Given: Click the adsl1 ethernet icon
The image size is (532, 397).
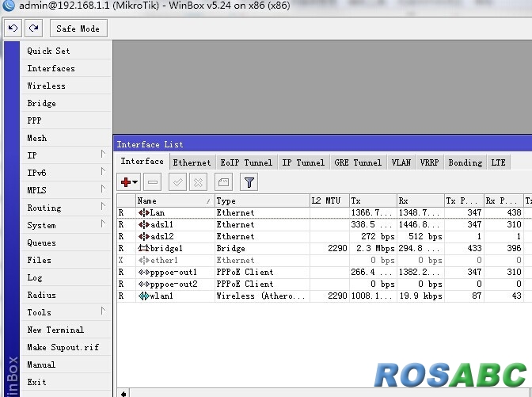Looking at the screenshot, I should point(143,225).
